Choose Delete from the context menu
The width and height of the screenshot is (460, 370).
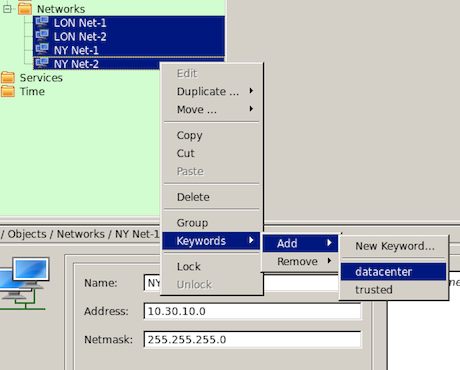click(x=211, y=197)
